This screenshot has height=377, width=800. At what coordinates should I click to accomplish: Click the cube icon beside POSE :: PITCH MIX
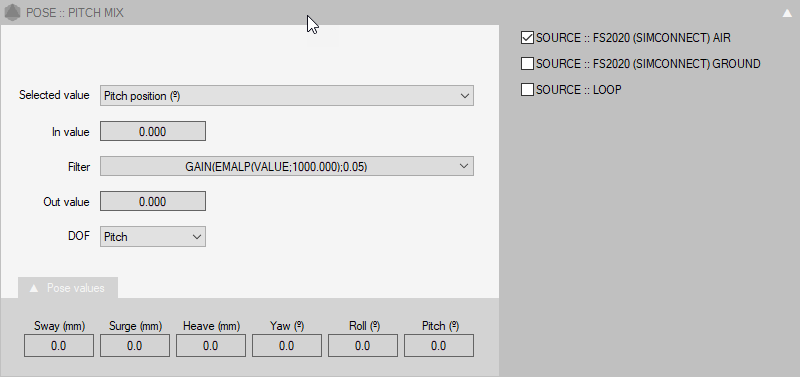12,12
